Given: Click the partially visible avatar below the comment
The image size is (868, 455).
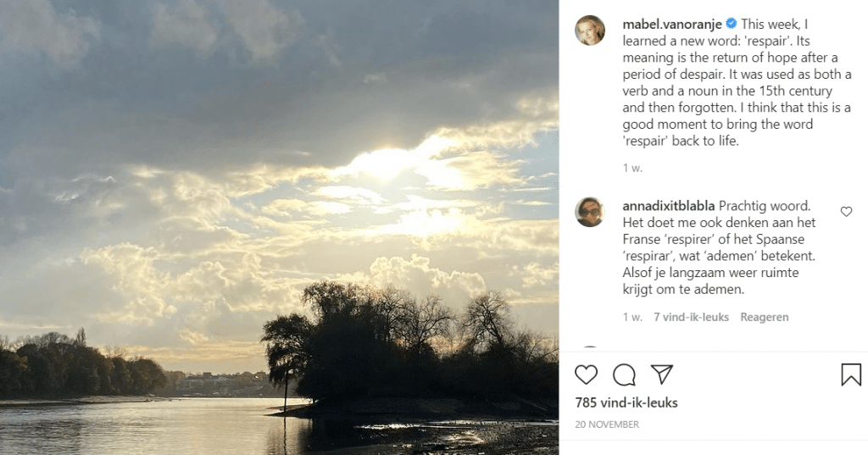Looking at the screenshot, I should tap(590, 348).
